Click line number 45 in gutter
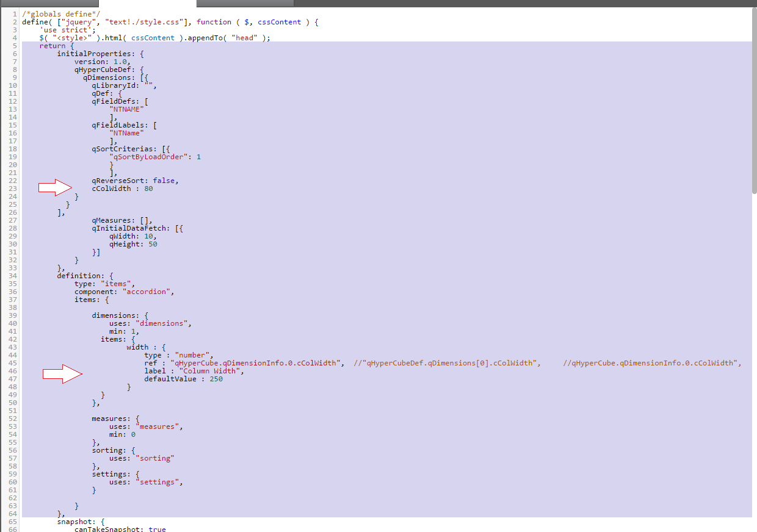The width and height of the screenshot is (757, 532). coord(13,363)
